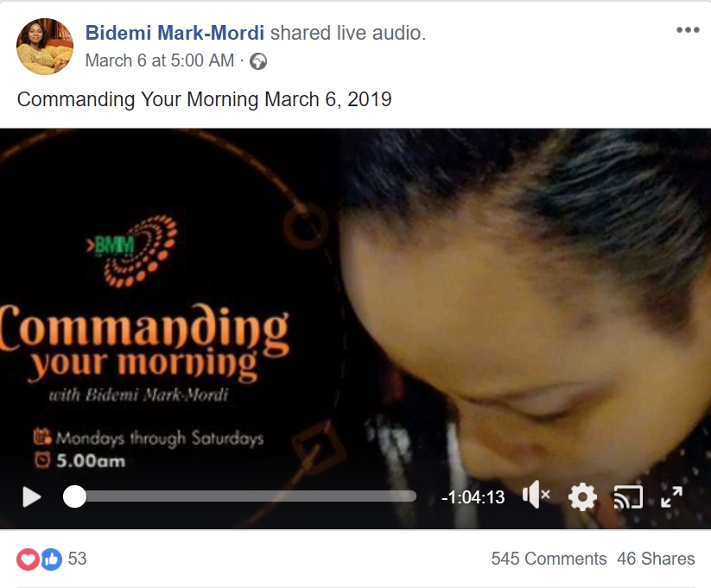Open Bidemi Mark-Mordi profile picture
The image size is (711, 588).
tap(44, 47)
